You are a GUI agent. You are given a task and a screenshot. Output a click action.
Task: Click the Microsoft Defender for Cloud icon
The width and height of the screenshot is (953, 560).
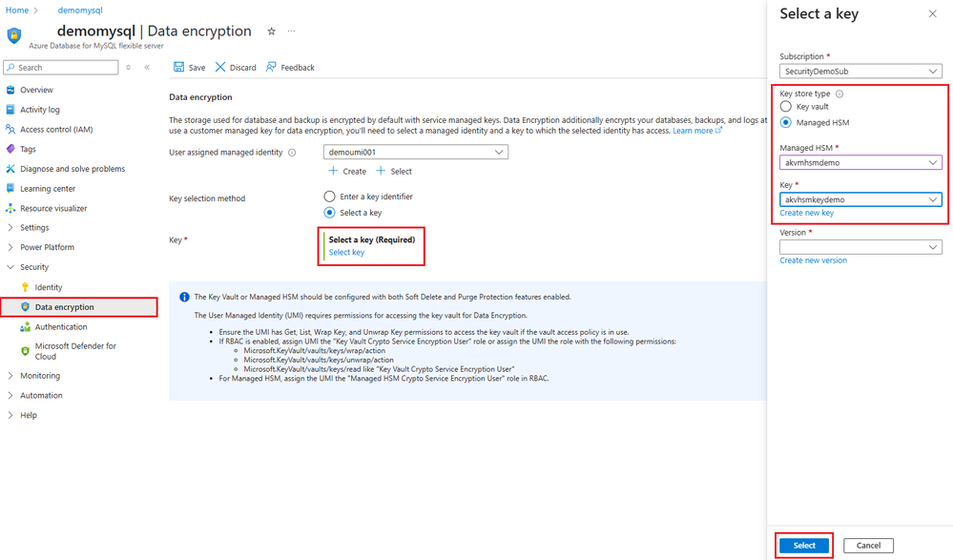coord(25,351)
